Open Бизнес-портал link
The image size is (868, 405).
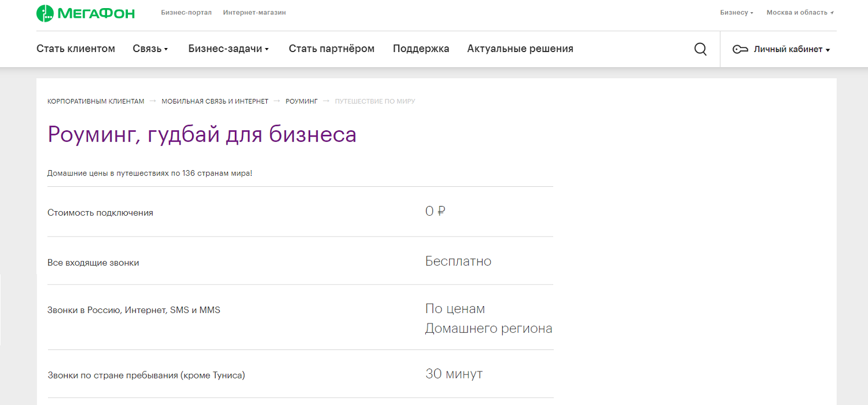point(186,12)
